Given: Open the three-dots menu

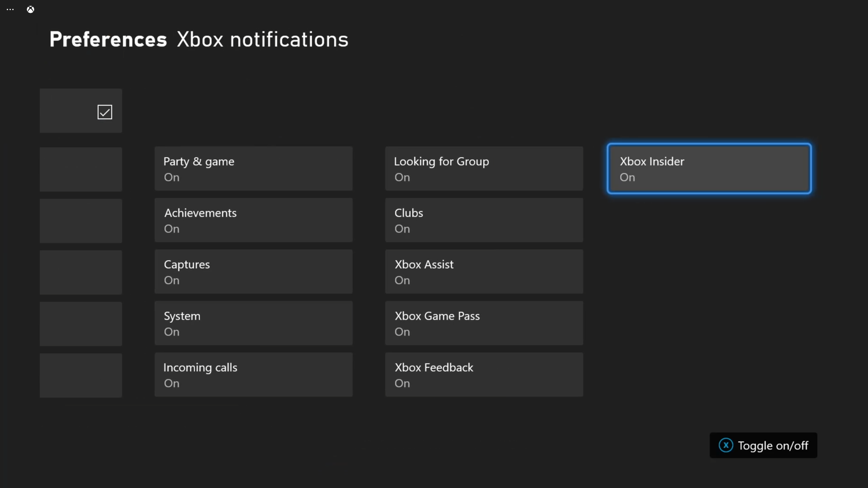Looking at the screenshot, I should click(x=10, y=9).
